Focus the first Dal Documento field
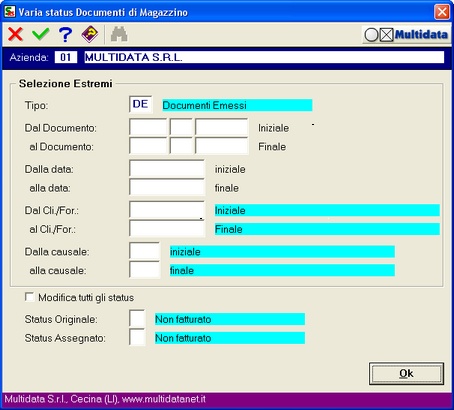 [148, 127]
